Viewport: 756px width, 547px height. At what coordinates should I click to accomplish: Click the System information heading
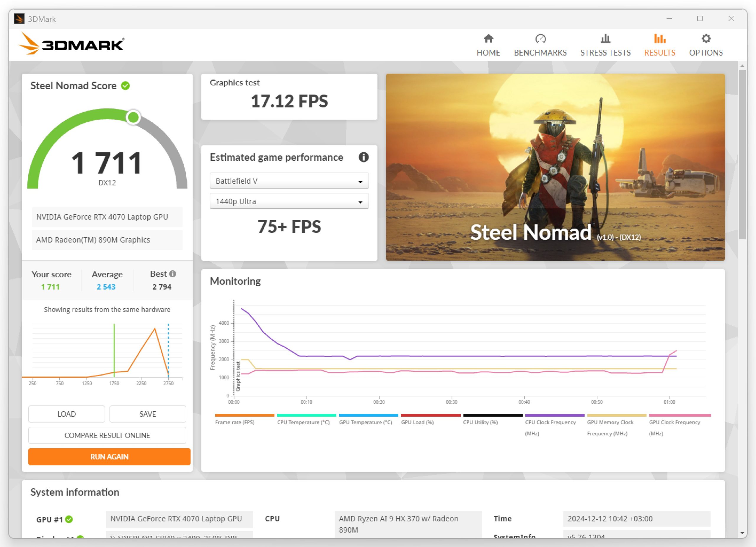(x=75, y=492)
